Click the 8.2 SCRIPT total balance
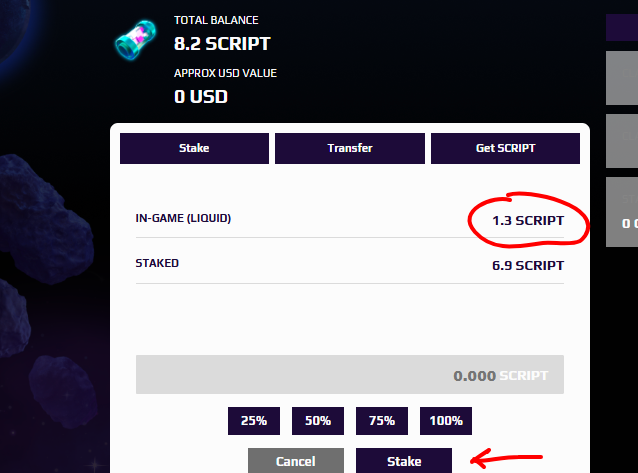638x473 pixels. (222, 44)
